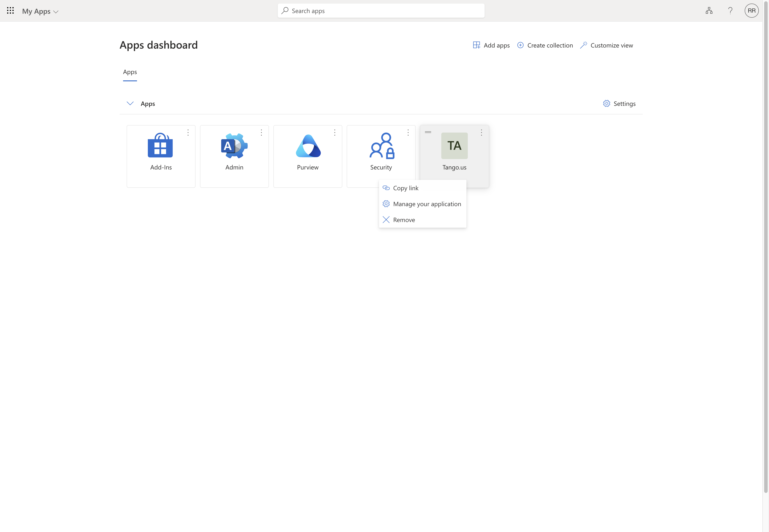Screen dimensions: 769x532
Task: Launch the Admin app icon
Action: click(x=234, y=145)
